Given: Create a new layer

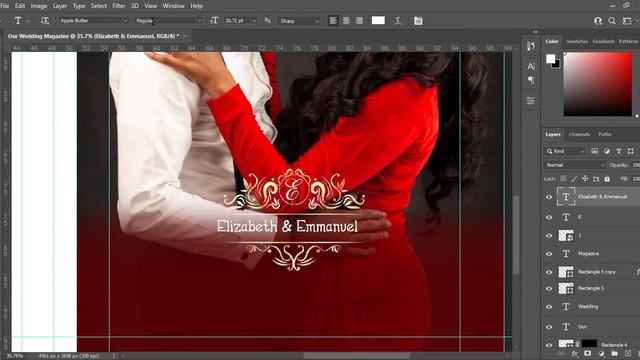Looking at the screenshot, I should (x=627, y=353).
